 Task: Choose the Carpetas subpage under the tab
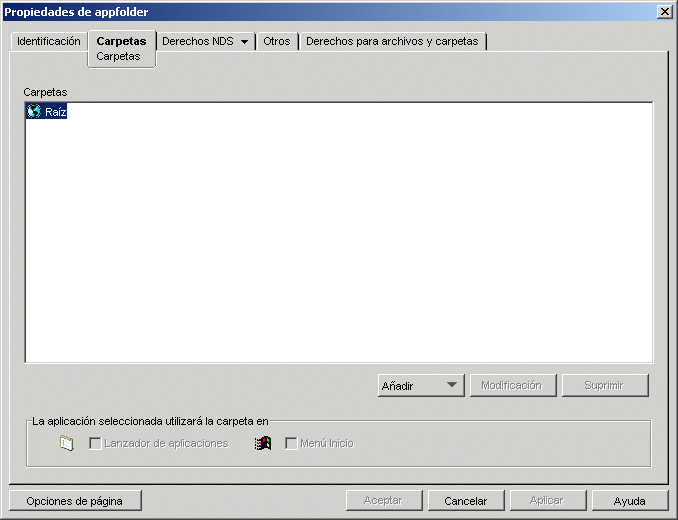pos(118,57)
